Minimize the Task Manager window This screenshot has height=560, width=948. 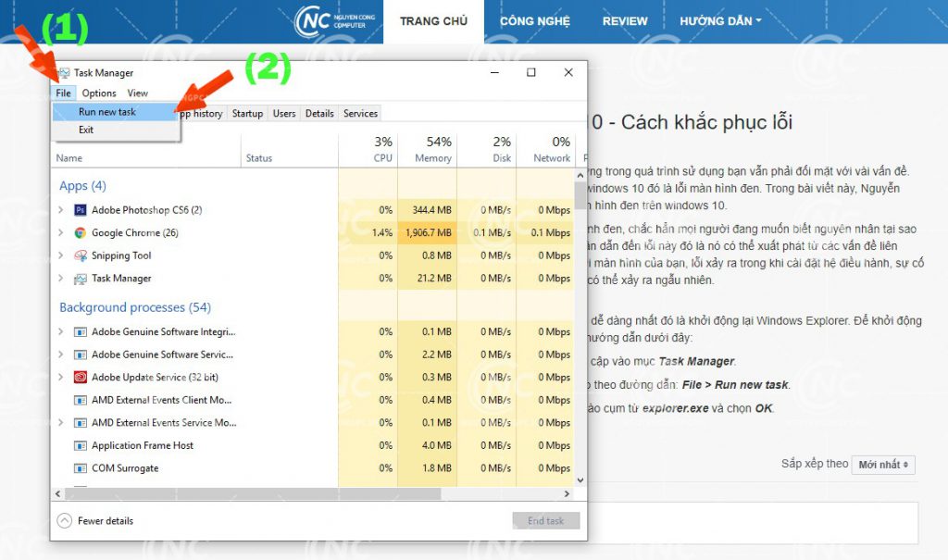tap(494, 72)
